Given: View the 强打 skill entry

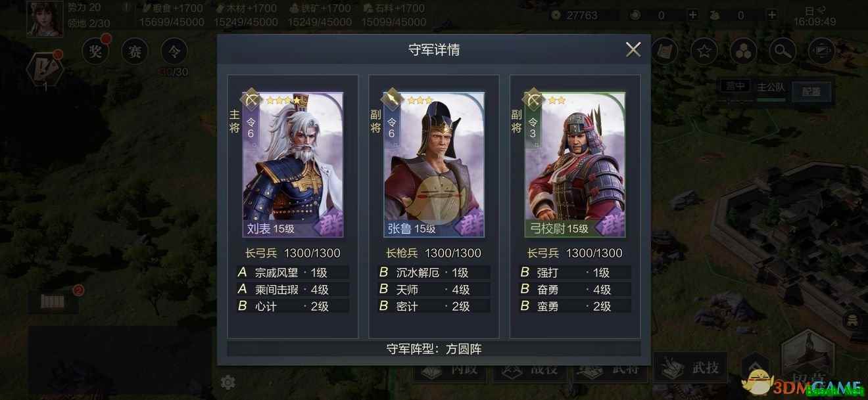Looking at the screenshot, I should (x=575, y=273).
